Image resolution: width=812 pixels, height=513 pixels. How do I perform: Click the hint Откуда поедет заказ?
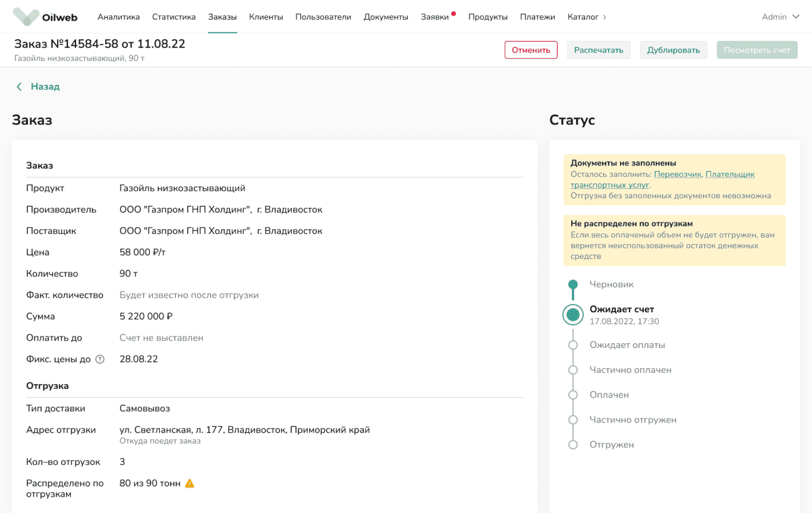pos(160,441)
